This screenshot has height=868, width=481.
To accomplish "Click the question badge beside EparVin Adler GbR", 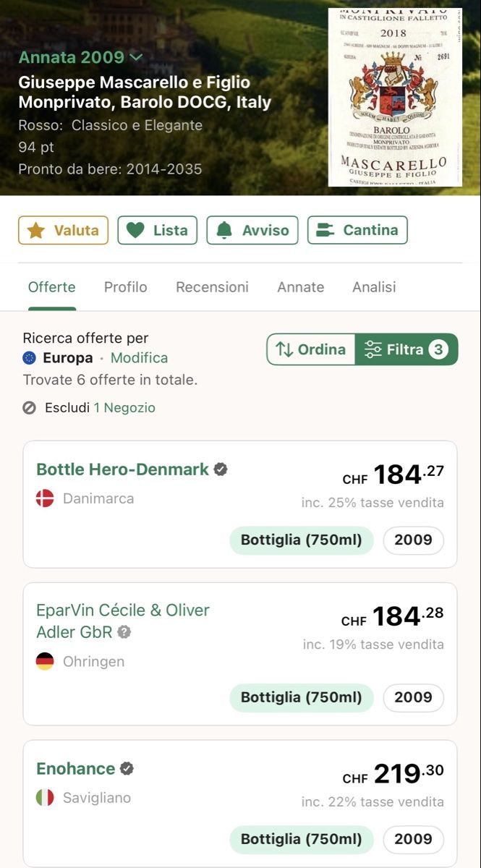I will pos(124,632).
